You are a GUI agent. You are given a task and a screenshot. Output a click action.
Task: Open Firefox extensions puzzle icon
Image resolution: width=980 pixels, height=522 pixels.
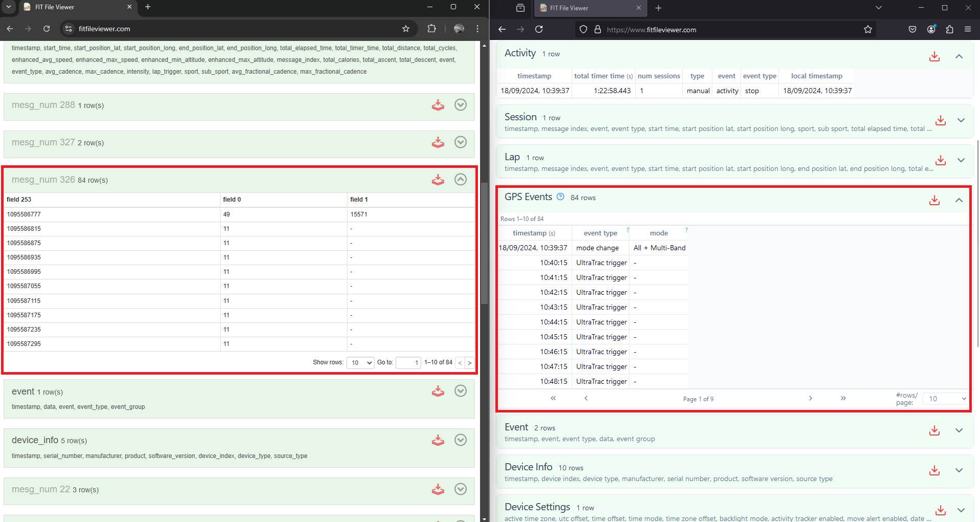[x=949, y=30]
